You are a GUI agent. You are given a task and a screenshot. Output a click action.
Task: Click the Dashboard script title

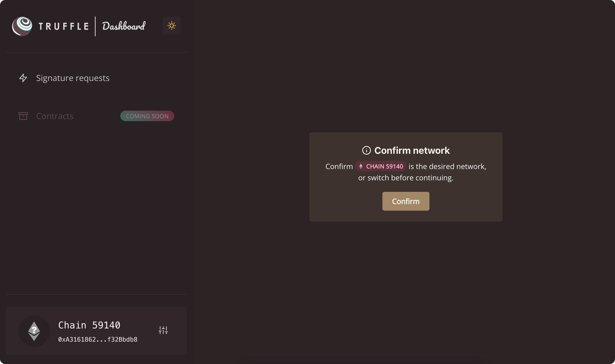[x=124, y=26]
